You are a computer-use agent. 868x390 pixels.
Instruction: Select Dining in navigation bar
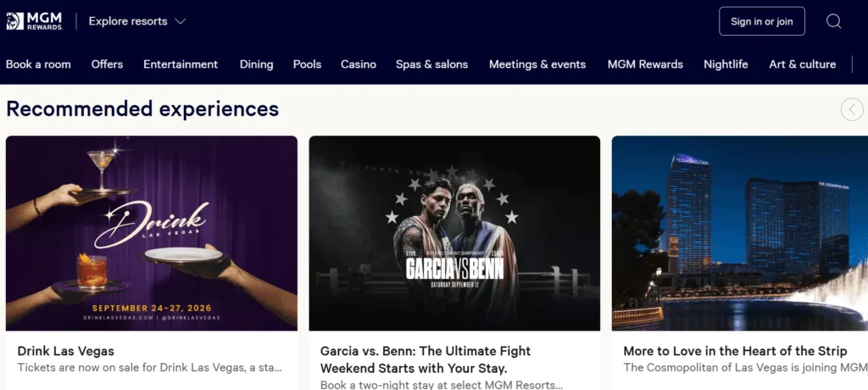coord(256,64)
